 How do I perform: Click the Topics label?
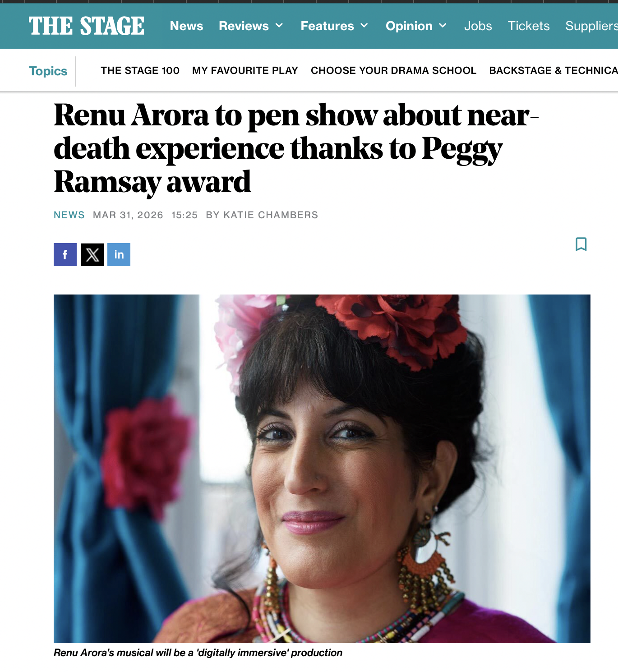[48, 71]
